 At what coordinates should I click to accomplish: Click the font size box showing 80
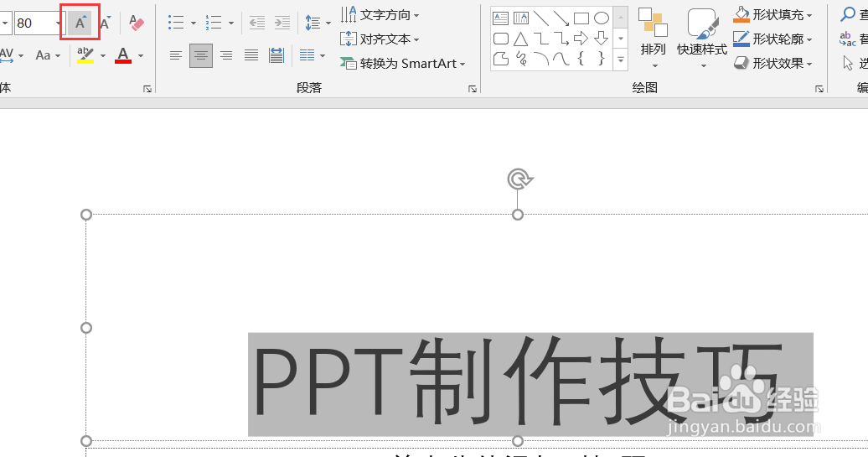(x=34, y=23)
